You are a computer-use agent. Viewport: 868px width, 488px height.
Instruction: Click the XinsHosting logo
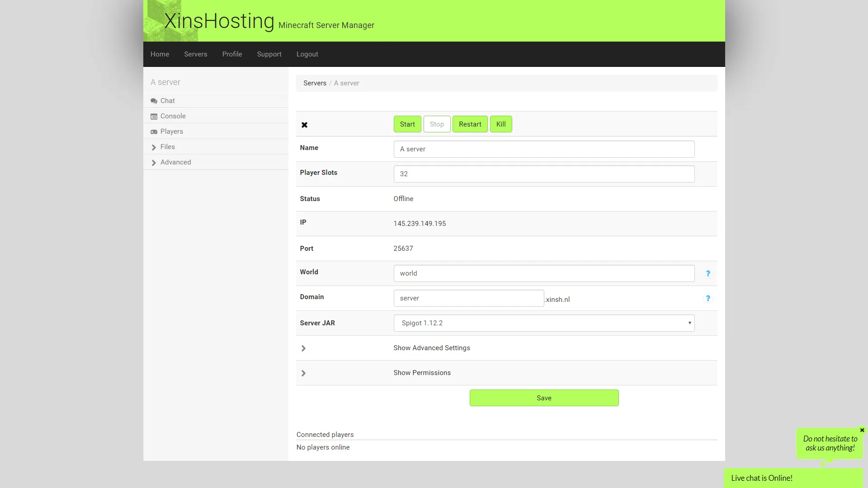coord(219,21)
